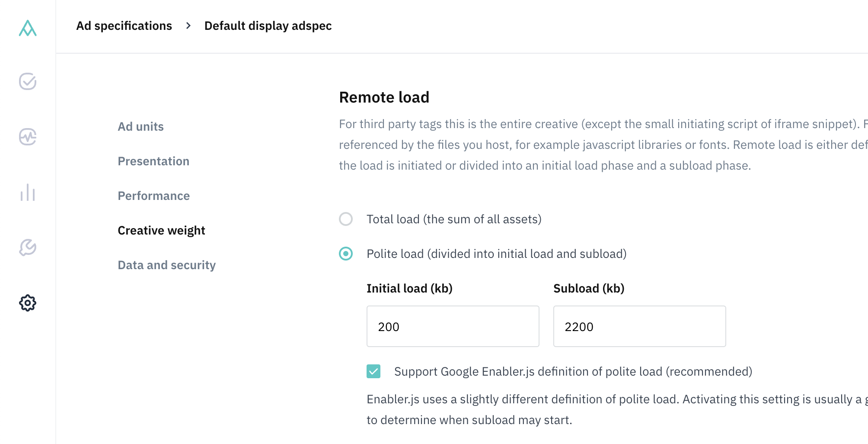This screenshot has height=444, width=868.
Task: Switch to the Ad units section
Action: point(140,126)
